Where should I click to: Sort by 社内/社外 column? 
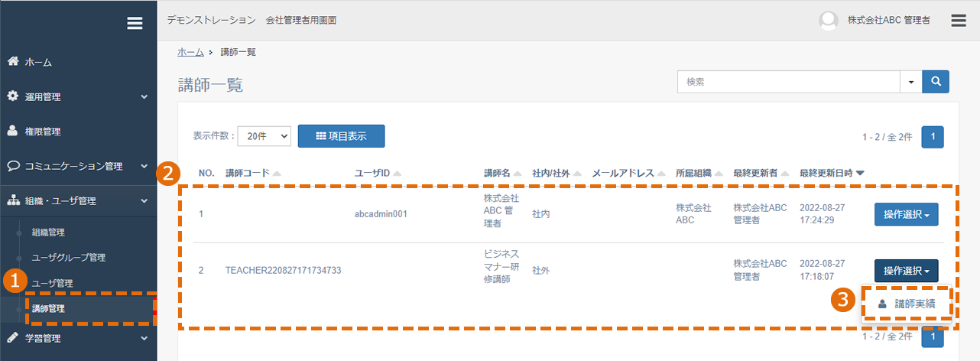tap(556, 174)
